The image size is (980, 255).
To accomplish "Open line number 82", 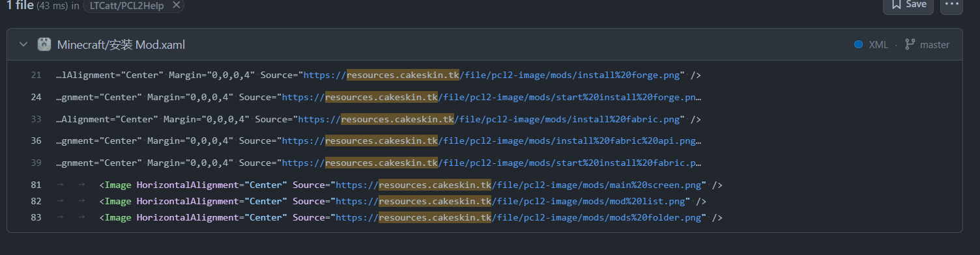I will pyautogui.click(x=36, y=202).
